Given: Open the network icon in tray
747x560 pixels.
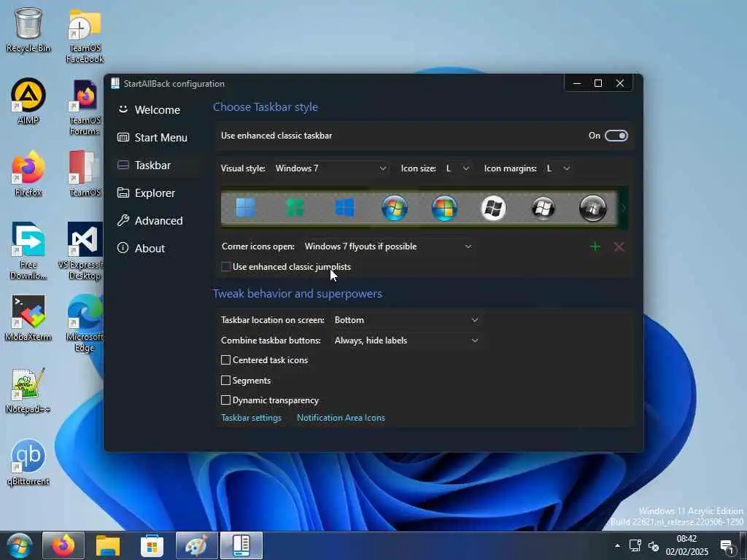Looking at the screenshot, I should [x=635, y=545].
